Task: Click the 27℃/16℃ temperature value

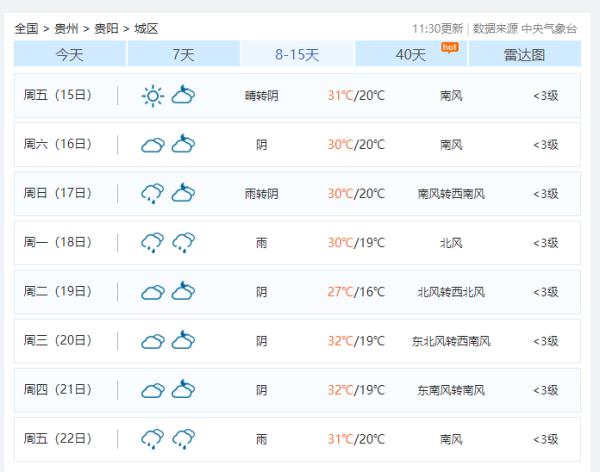Action: [x=356, y=292]
